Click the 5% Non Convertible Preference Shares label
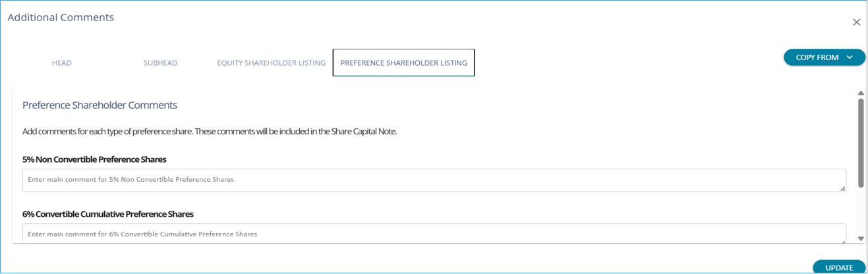868x274 pixels. (94, 159)
